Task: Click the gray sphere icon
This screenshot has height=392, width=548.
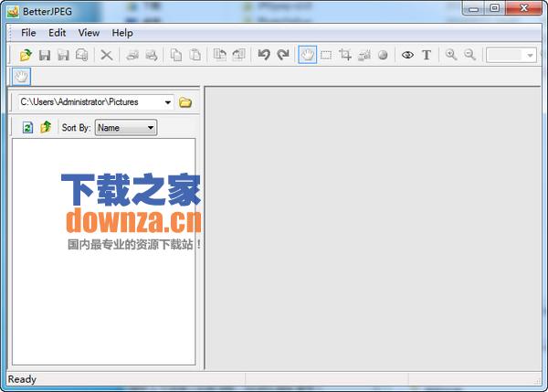Action: (x=383, y=55)
